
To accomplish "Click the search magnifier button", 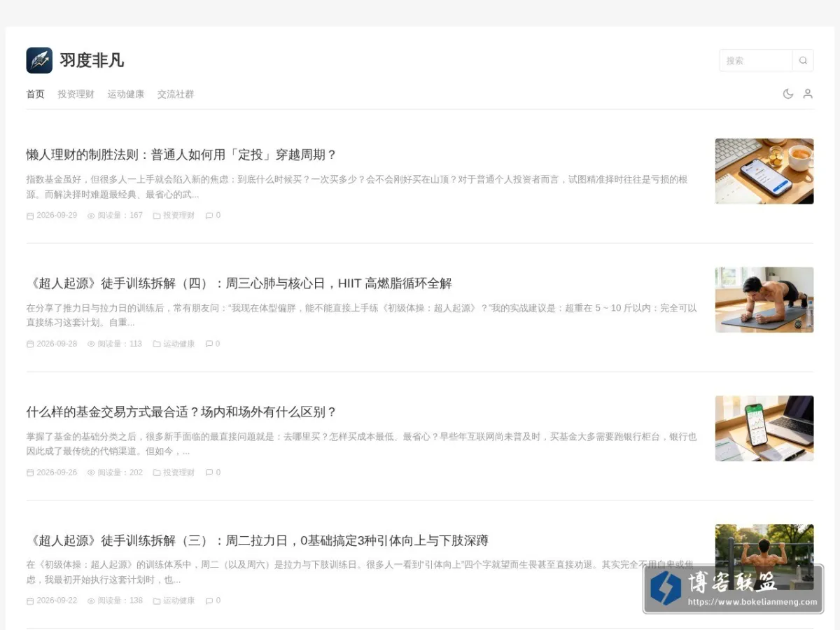I will point(803,60).
